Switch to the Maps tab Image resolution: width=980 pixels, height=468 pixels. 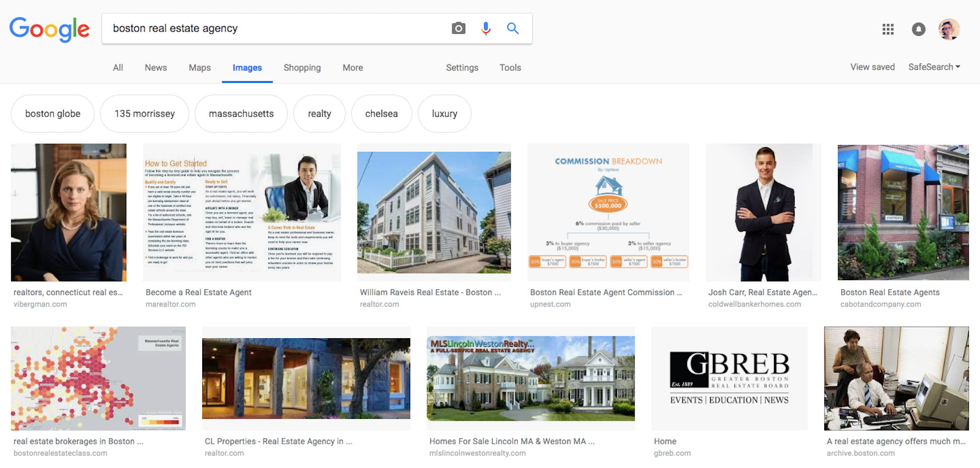click(x=200, y=68)
